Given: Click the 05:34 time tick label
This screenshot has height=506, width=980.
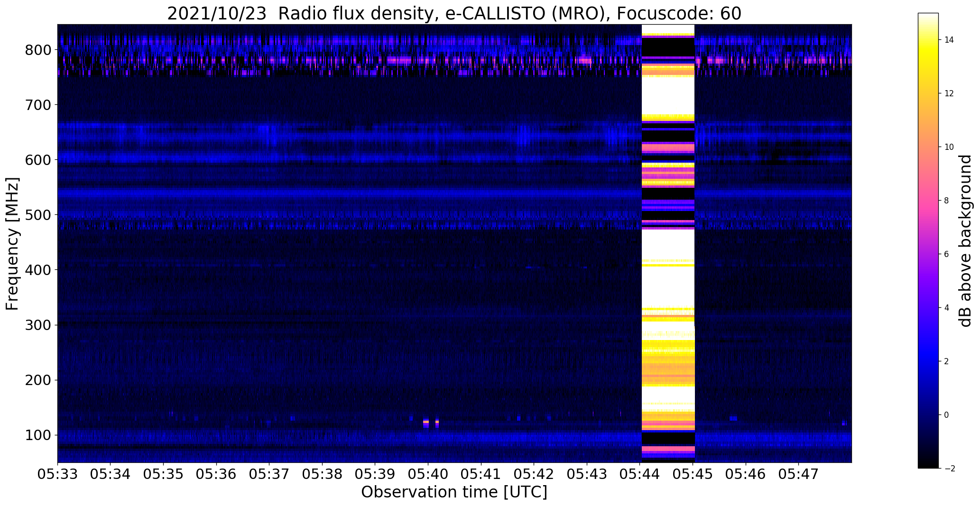Looking at the screenshot, I should click(x=111, y=475).
